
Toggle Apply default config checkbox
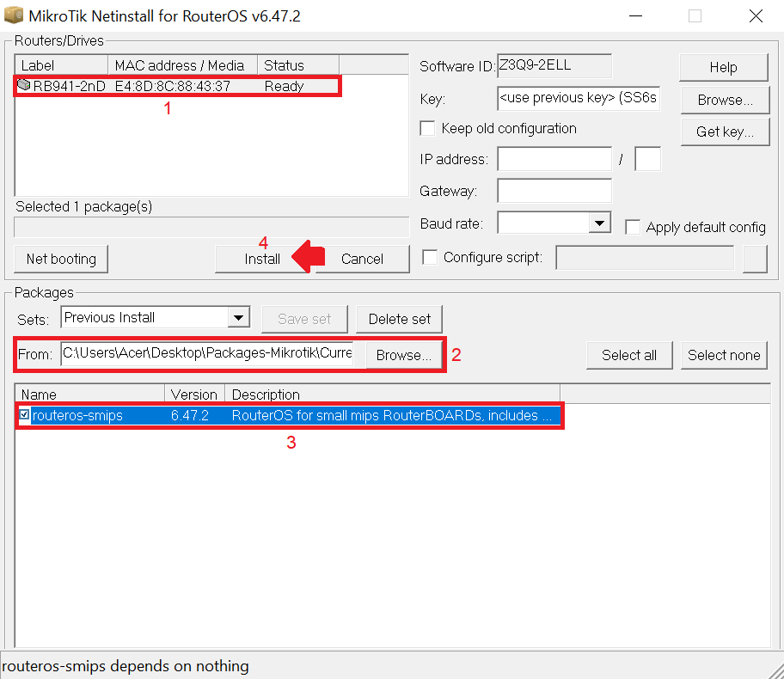pos(633,227)
